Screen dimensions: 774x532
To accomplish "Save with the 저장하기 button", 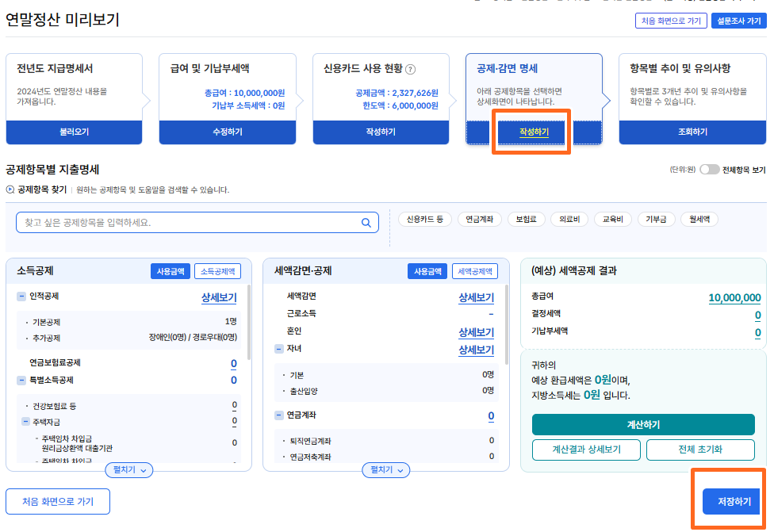I will (733, 501).
